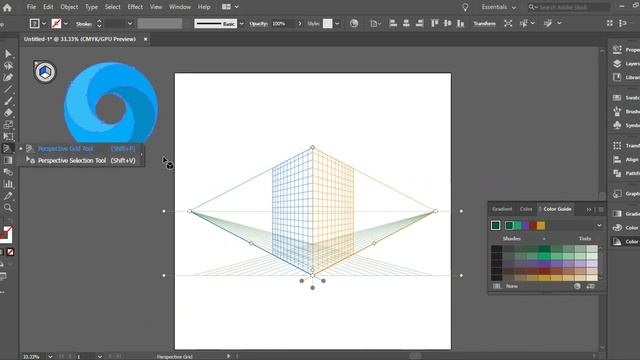This screenshot has width=640, height=360.
Task: Click Save color group to Swatches button
Action: click(590, 286)
